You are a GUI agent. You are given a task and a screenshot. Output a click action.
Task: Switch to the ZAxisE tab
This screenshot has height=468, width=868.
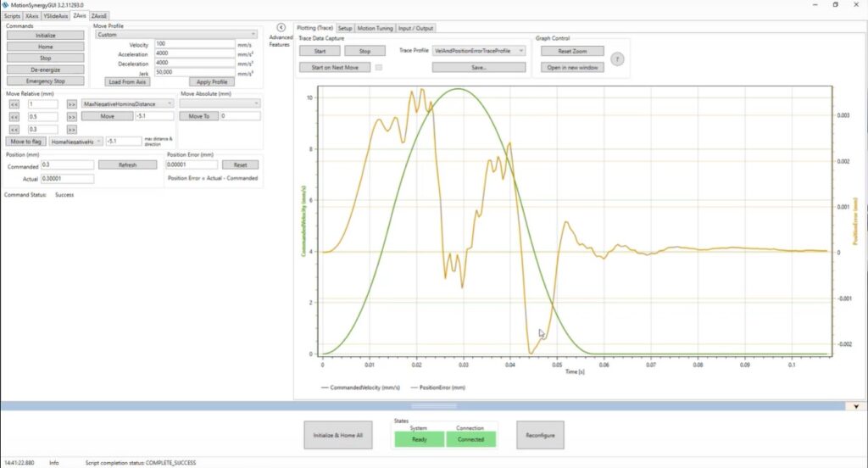(x=99, y=16)
